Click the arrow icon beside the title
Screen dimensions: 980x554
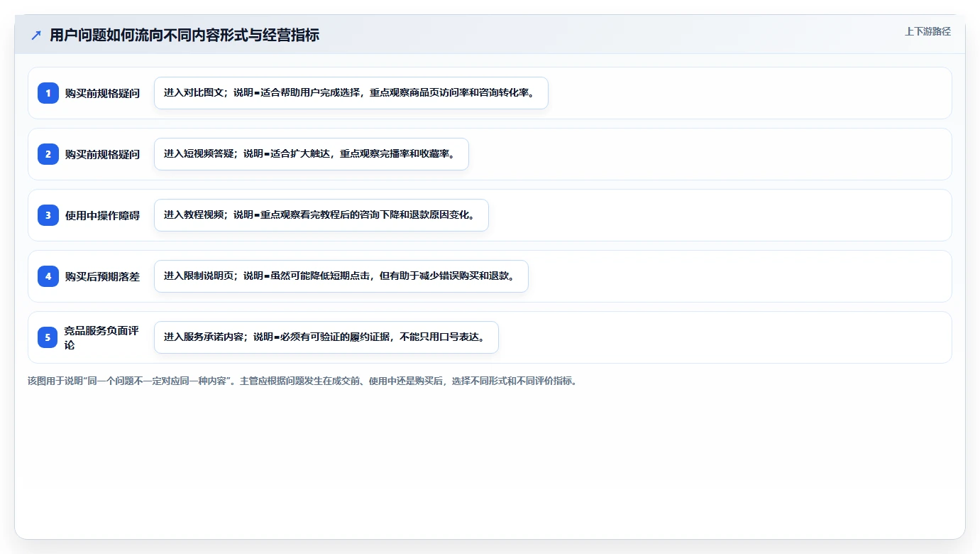[x=36, y=35]
